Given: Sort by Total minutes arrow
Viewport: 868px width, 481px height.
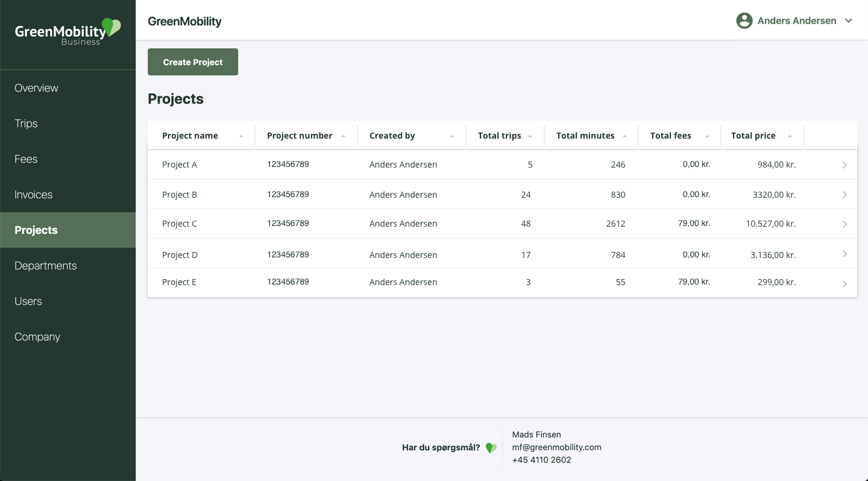Looking at the screenshot, I should click(624, 136).
